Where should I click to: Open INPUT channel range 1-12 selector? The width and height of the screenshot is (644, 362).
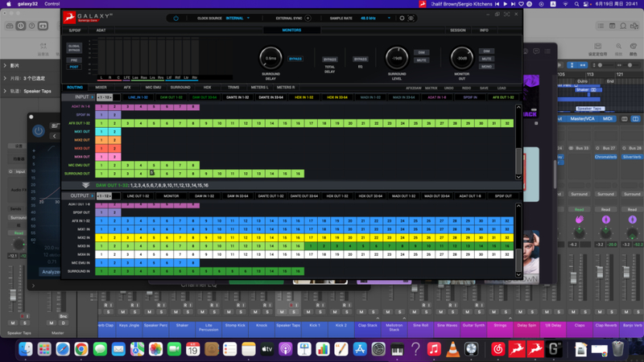[x=109, y=97]
